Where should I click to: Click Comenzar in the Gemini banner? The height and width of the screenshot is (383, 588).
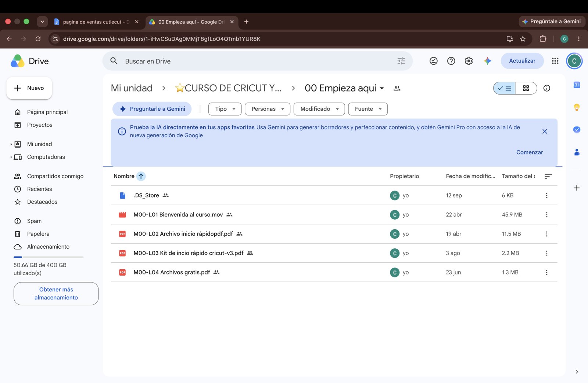point(529,152)
